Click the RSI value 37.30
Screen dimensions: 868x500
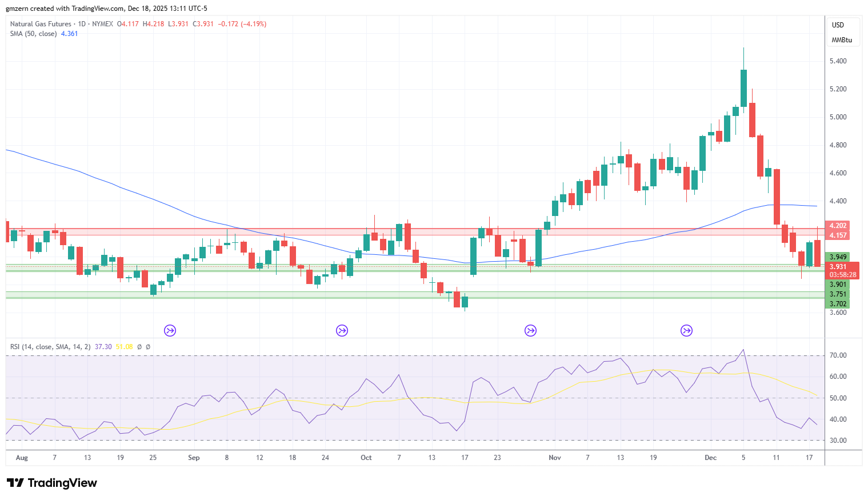(x=103, y=347)
